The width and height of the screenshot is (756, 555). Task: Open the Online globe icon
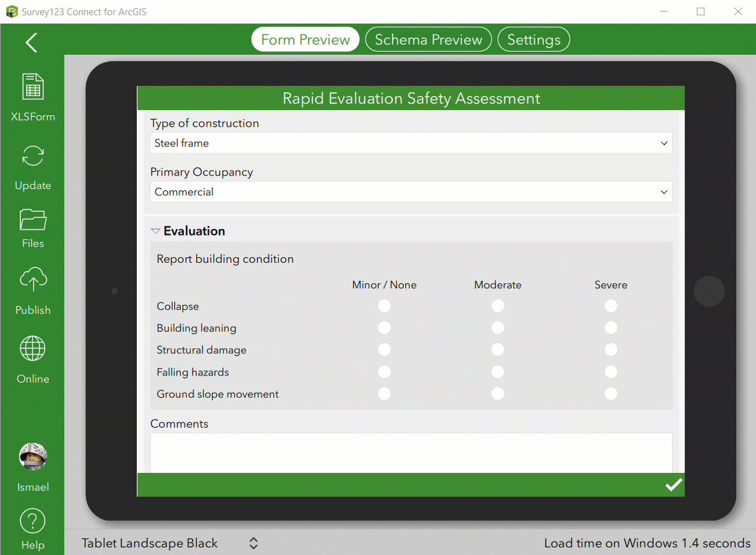point(33,348)
